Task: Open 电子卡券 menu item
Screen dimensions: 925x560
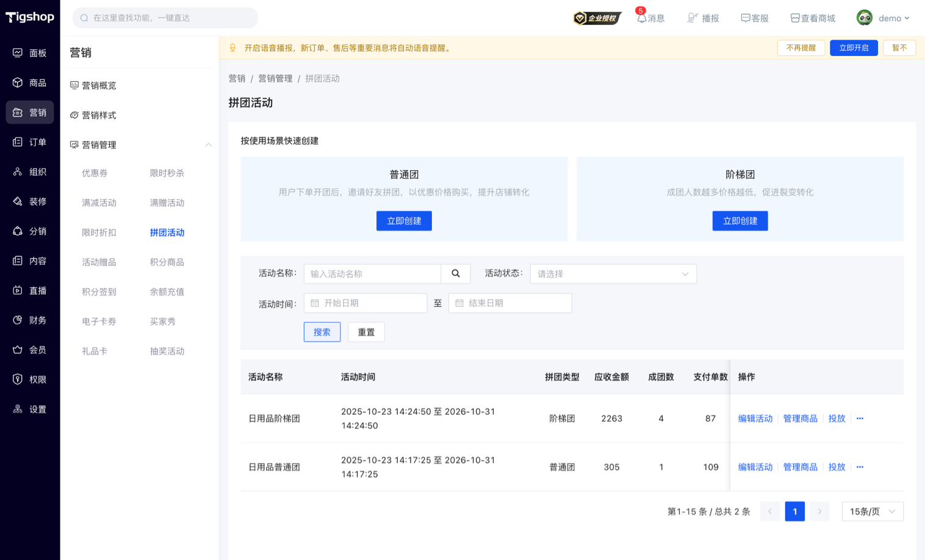Action: [99, 321]
